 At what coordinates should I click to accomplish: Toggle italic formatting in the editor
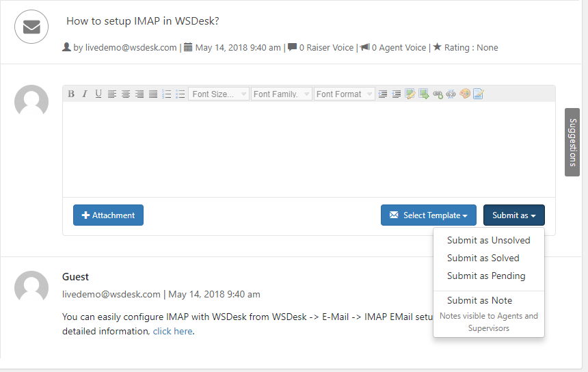(x=85, y=94)
